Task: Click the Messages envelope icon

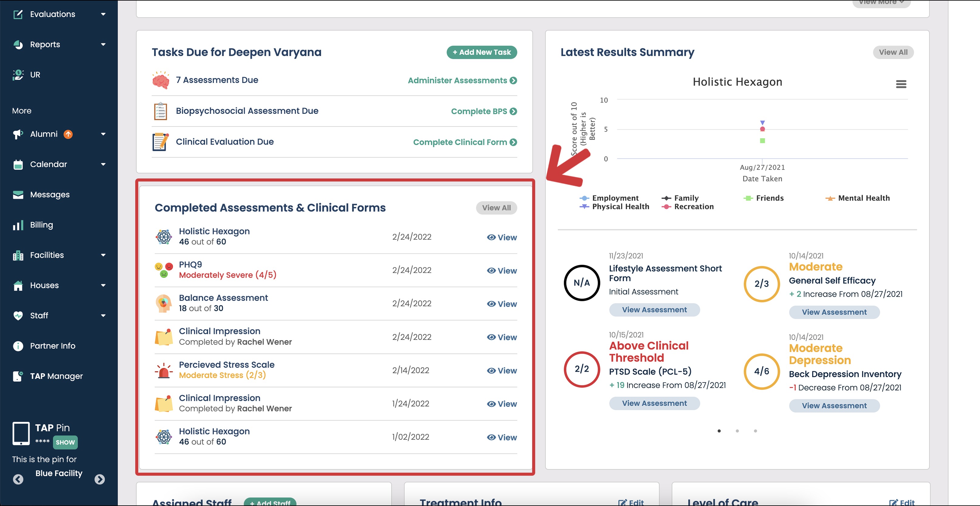Action: (x=18, y=195)
